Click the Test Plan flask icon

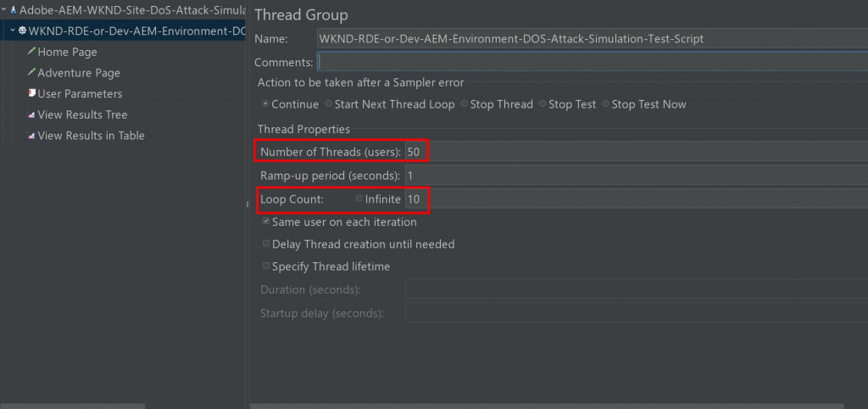tap(14, 9)
